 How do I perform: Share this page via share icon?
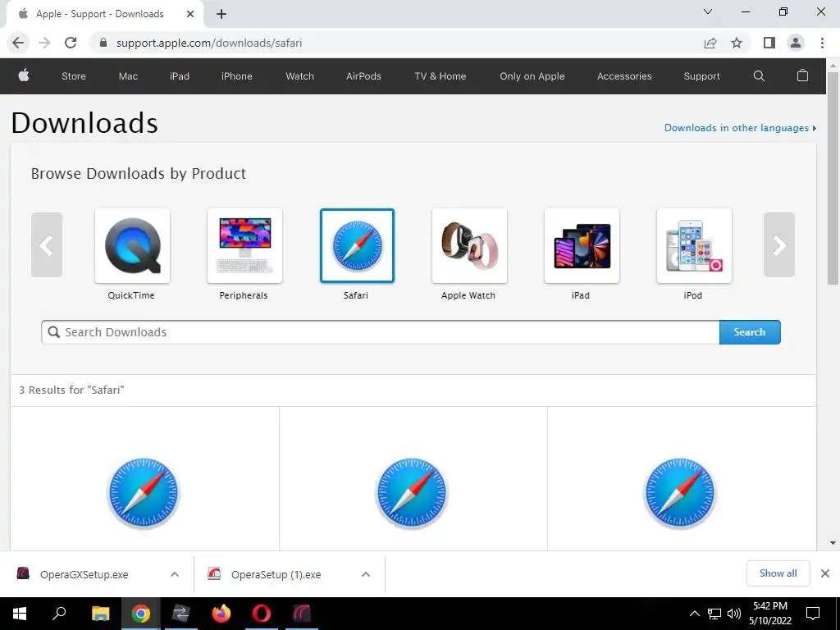tap(710, 43)
